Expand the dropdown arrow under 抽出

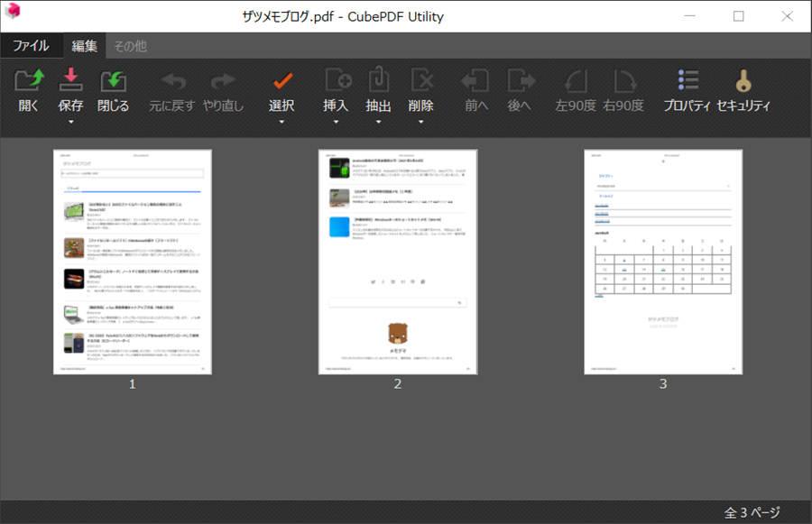pos(379,122)
